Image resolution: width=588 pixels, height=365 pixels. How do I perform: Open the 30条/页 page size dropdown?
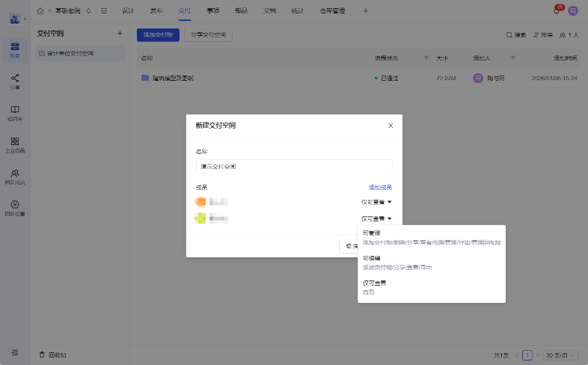(x=563, y=355)
